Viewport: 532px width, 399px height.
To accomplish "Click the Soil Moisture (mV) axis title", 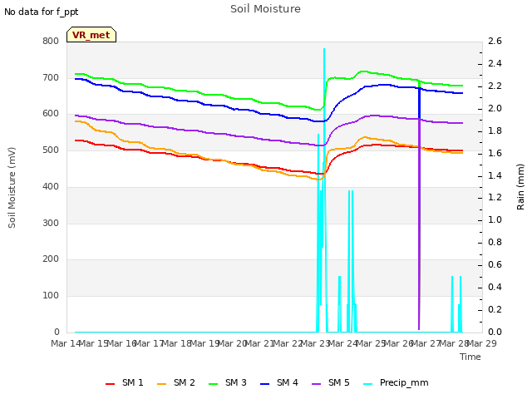I will [x=12, y=188].
